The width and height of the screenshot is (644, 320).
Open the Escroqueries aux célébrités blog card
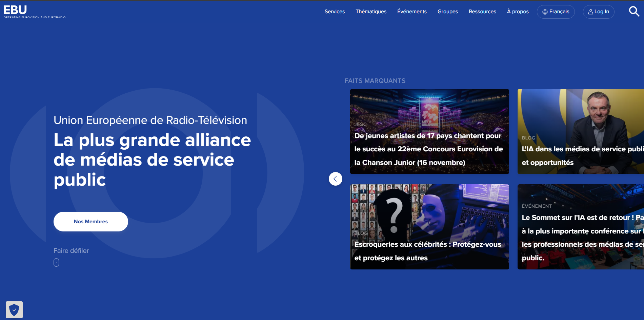coord(429,227)
